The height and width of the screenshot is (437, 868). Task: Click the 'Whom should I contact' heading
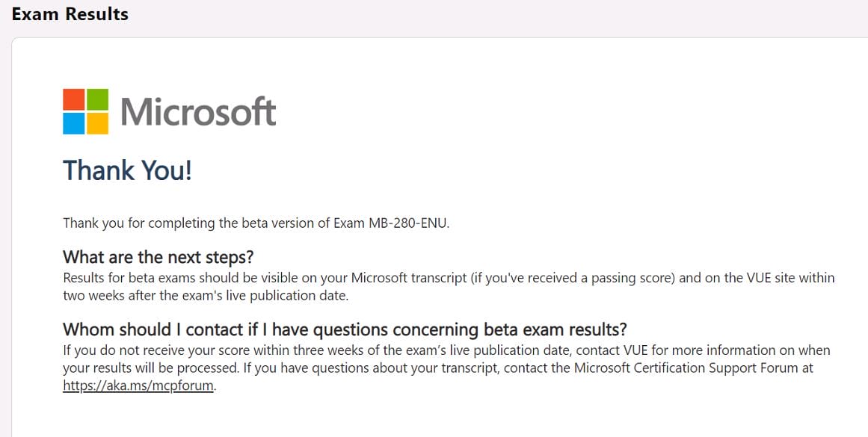345,329
